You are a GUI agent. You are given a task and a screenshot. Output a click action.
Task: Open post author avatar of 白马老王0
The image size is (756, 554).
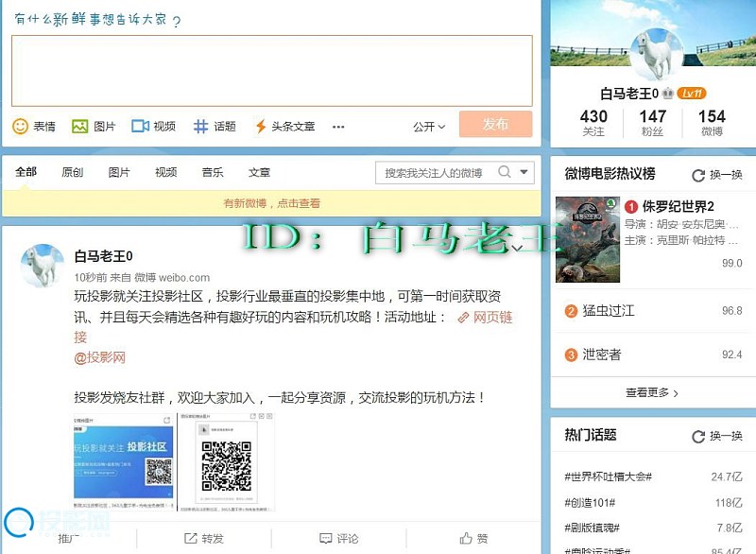[x=42, y=266]
